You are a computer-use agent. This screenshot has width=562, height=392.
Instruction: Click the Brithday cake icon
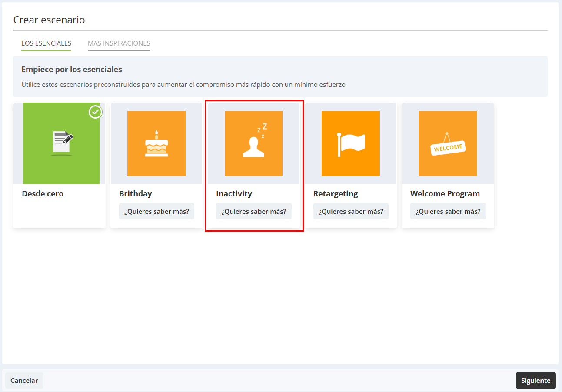[156, 143]
